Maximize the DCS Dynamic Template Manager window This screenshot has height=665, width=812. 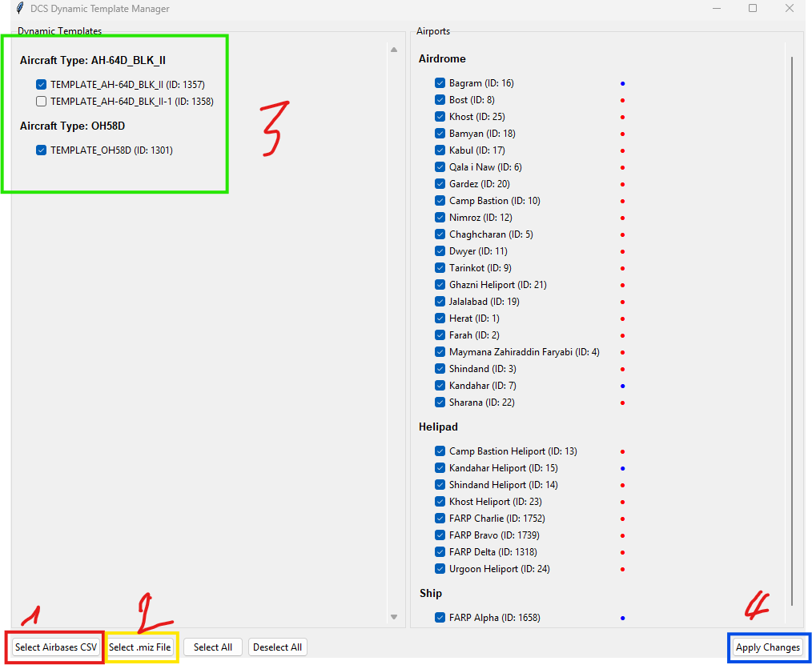(x=752, y=9)
